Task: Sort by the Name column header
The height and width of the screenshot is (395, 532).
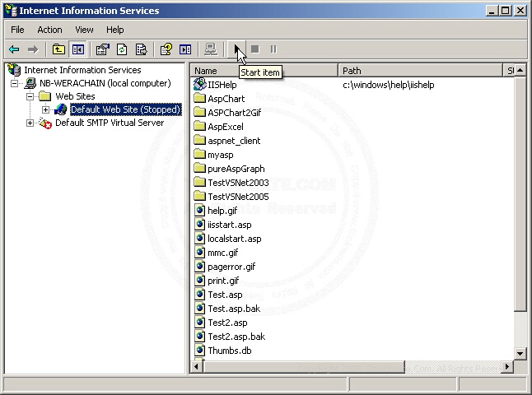Action: click(264, 71)
